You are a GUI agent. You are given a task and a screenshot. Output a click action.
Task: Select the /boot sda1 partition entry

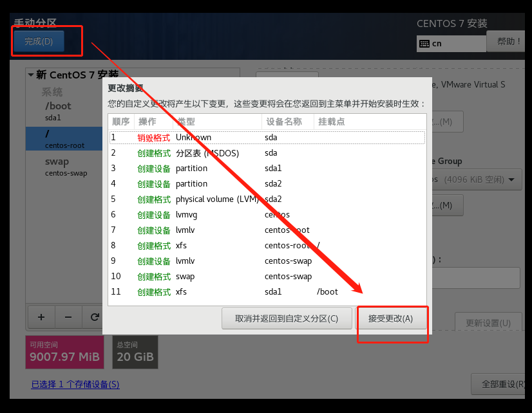click(x=64, y=111)
